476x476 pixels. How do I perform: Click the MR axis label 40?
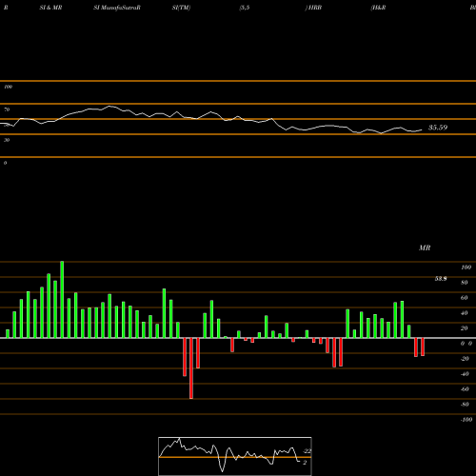[465, 313]
